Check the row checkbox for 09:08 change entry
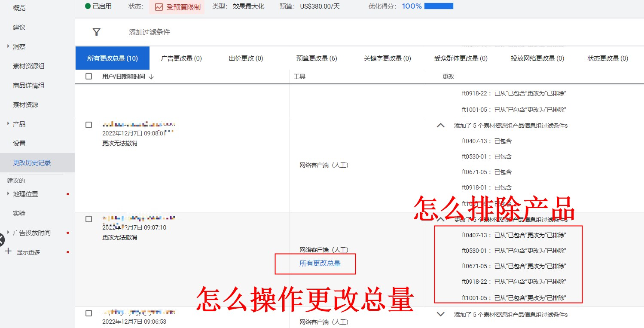The height and width of the screenshot is (328, 644). [x=89, y=125]
